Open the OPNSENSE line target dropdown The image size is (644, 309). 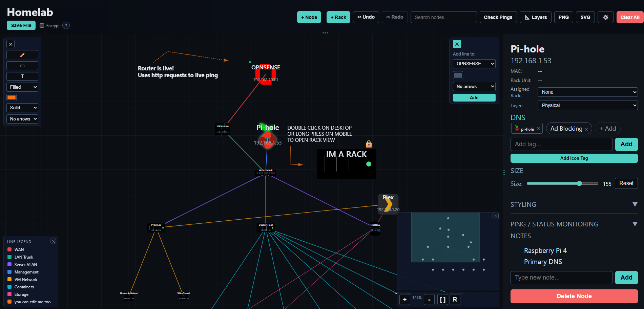474,64
